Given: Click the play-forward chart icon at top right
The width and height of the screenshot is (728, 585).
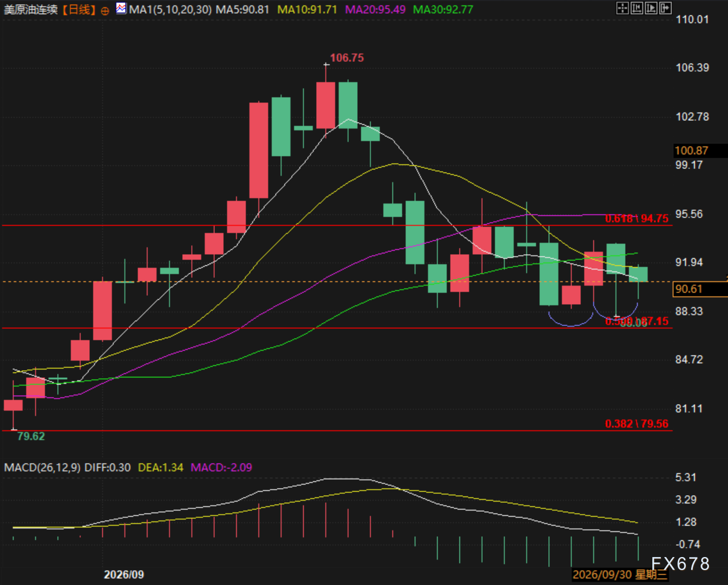Looking at the screenshot, I should pyautogui.click(x=651, y=8).
